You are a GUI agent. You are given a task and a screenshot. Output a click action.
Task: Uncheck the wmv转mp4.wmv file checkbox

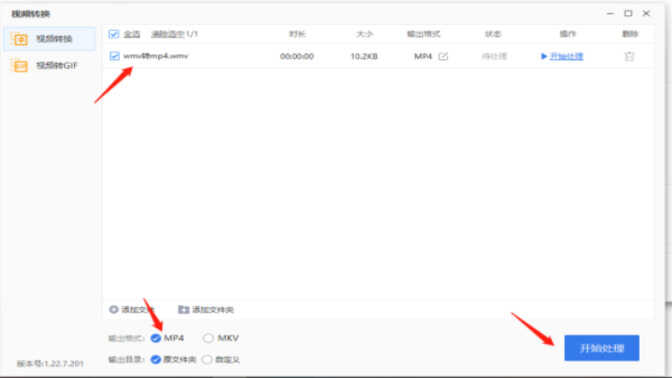(x=114, y=56)
